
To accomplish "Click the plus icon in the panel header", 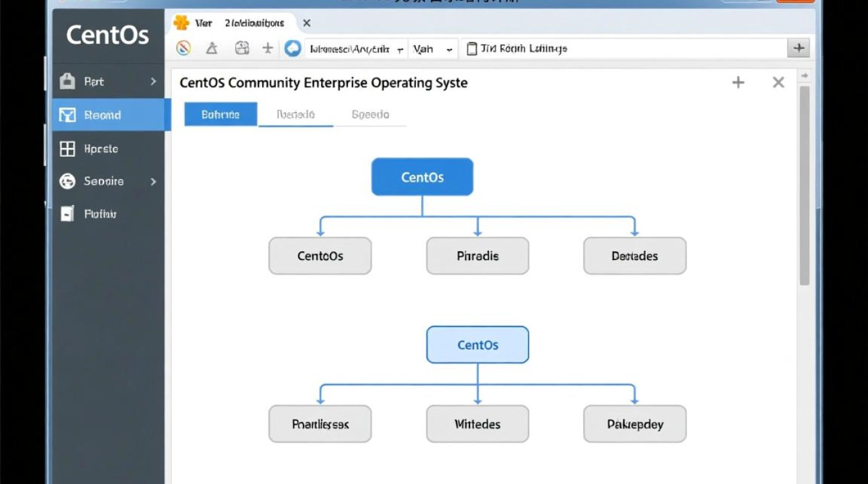I will [738, 83].
